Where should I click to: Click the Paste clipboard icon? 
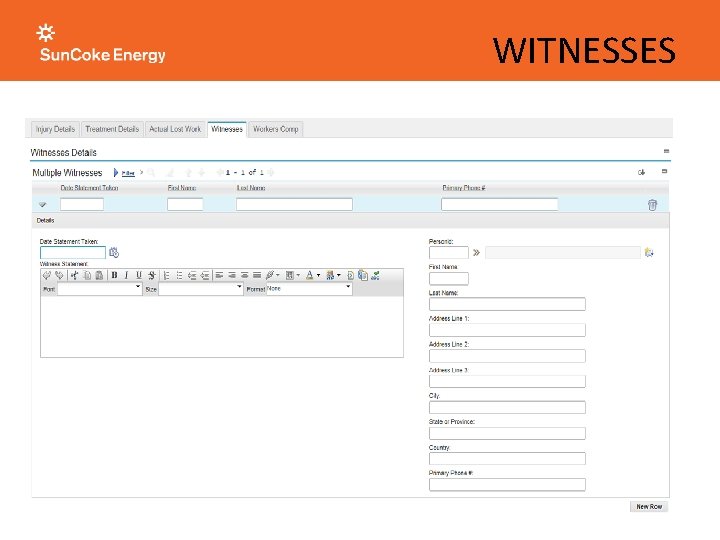[99, 275]
